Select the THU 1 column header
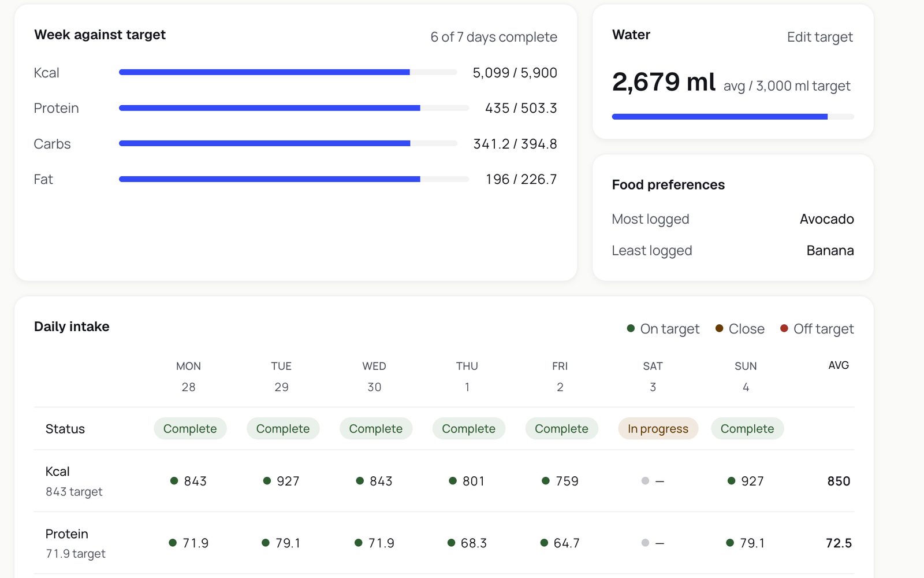Screen dimensions: 924x578 tap(467, 376)
